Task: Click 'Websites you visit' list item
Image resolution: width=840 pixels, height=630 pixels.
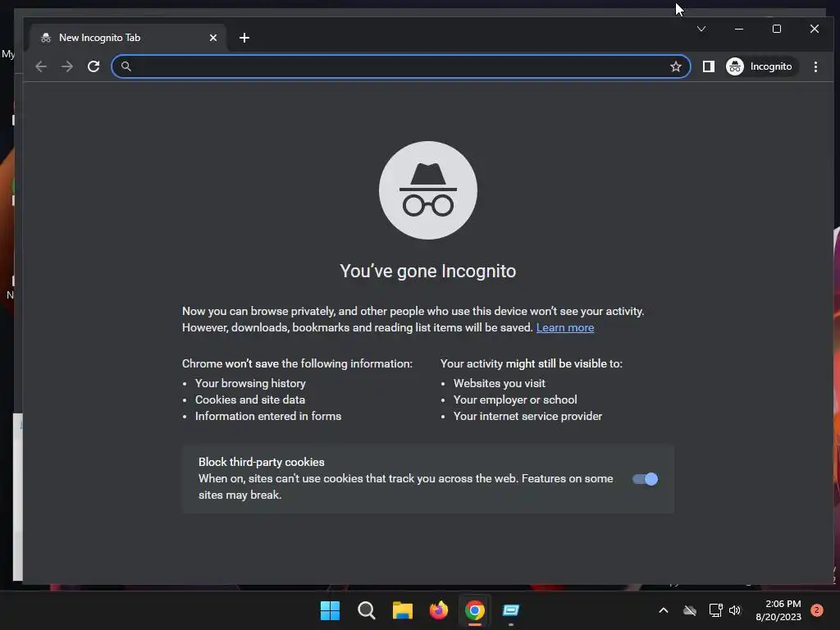Action: tap(500, 383)
